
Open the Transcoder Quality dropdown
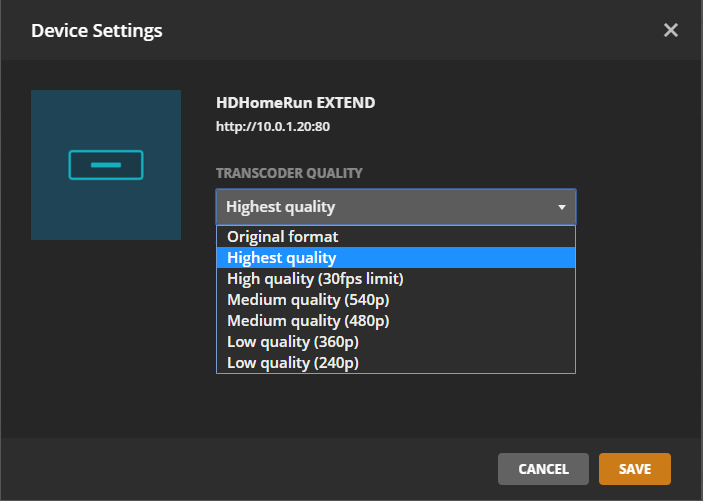click(x=396, y=207)
